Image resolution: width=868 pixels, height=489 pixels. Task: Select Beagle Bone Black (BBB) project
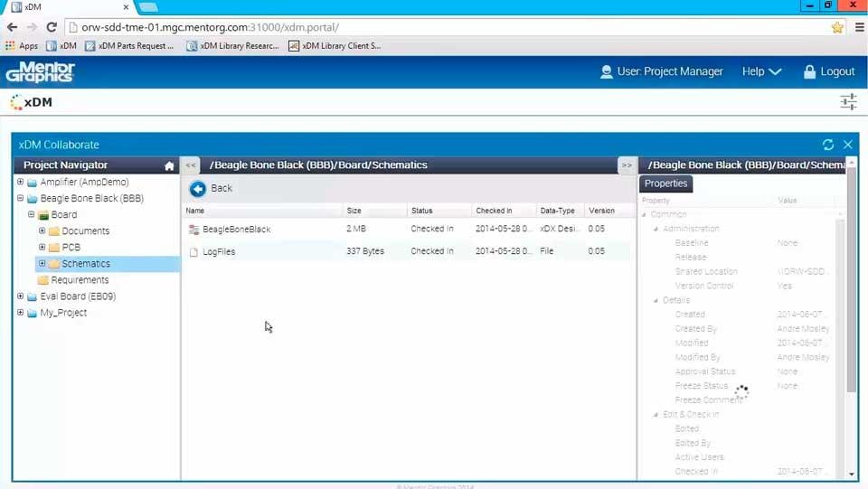point(92,198)
